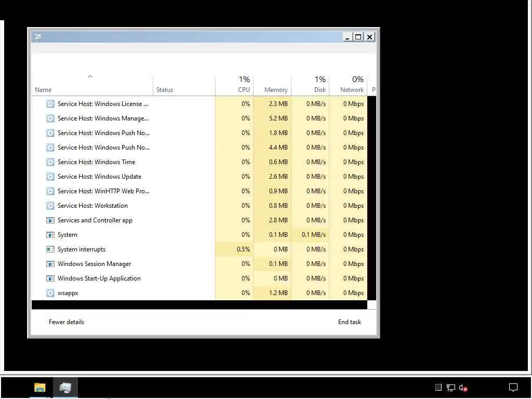
Task: Click the Windows License service gear icon
Action: [50, 104]
